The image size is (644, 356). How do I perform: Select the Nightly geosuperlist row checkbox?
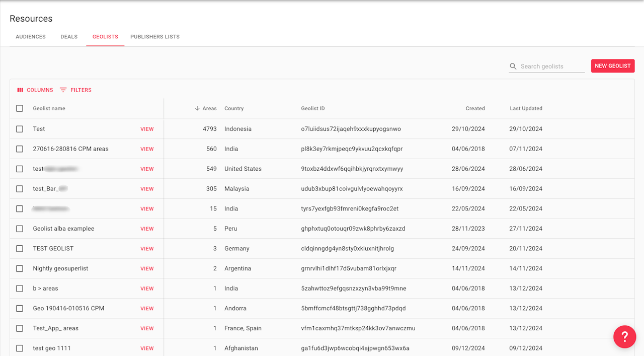pyautogui.click(x=20, y=268)
